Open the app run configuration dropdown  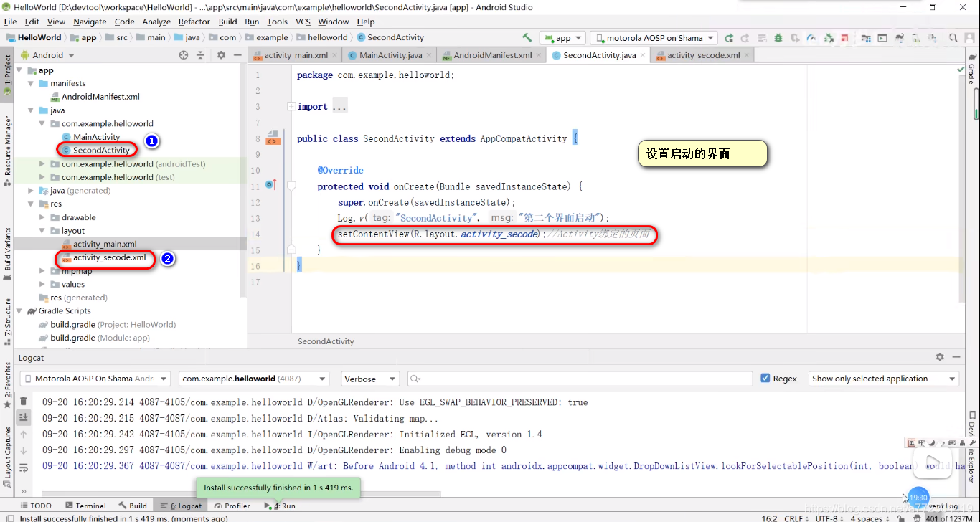[x=562, y=38]
